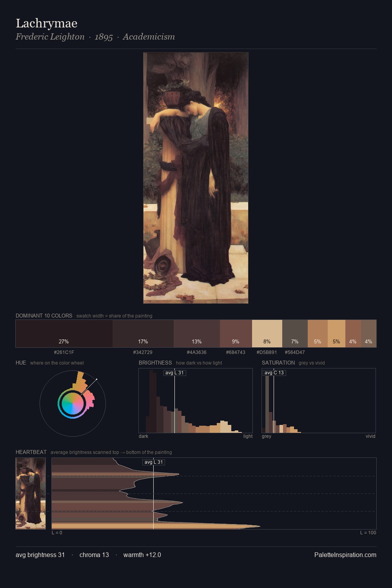Click the 'grey' axis label

pos(267,436)
